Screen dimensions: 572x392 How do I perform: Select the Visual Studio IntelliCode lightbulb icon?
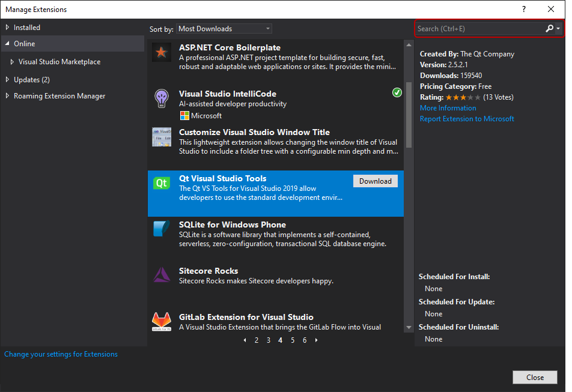(161, 98)
